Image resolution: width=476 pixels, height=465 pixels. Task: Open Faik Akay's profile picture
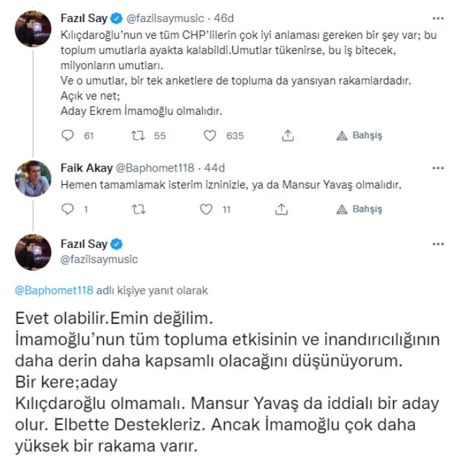click(x=34, y=179)
